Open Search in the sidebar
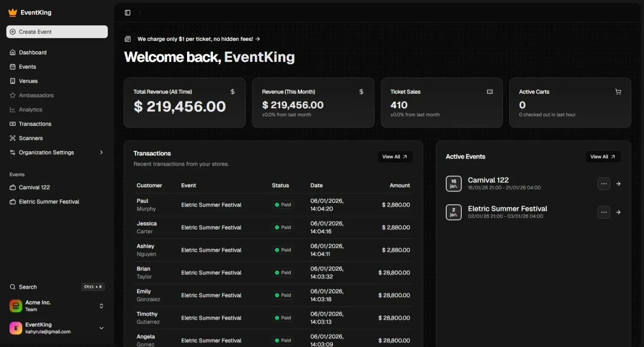The height and width of the screenshot is (347, 644). click(28, 287)
